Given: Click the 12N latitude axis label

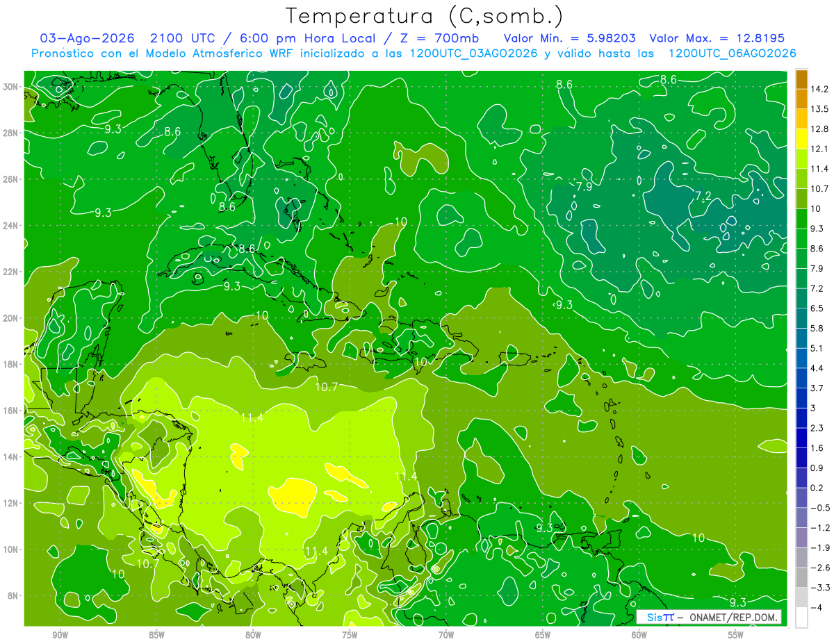Looking at the screenshot, I should point(12,503).
